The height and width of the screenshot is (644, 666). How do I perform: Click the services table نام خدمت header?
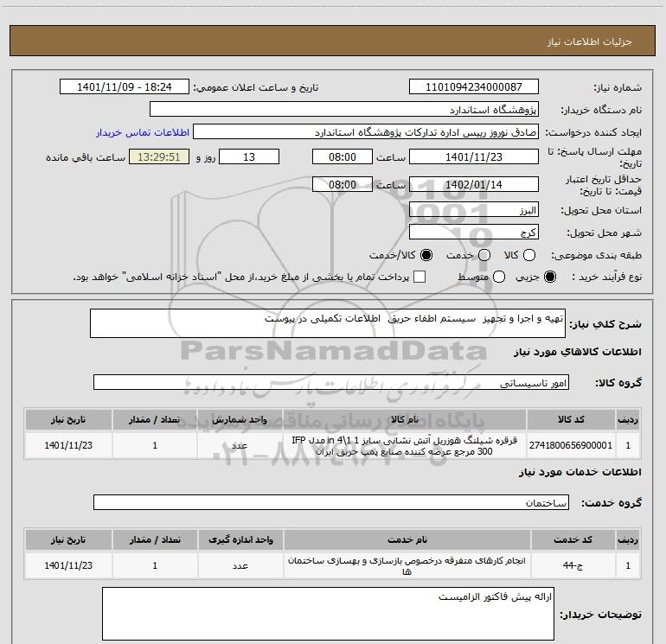[x=407, y=540]
